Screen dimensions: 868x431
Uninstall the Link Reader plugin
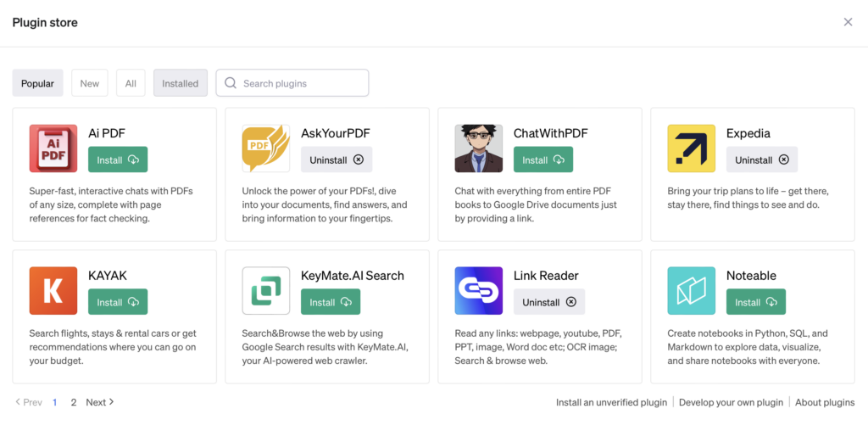coord(549,302)
